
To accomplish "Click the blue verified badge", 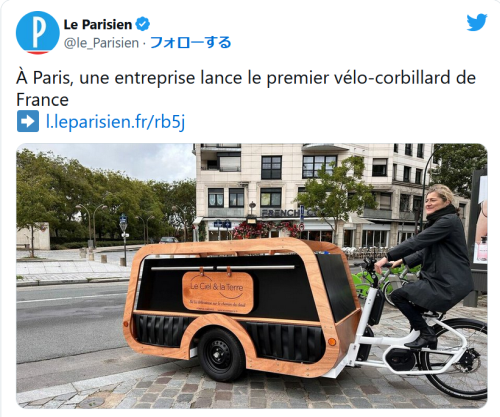I will (143, 24).
